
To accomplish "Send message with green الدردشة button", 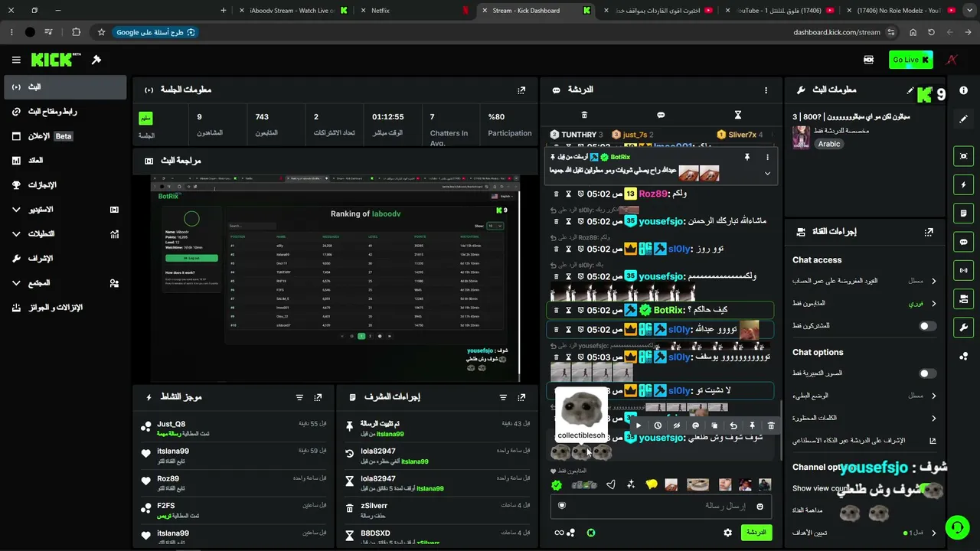I will click(756, 533).
